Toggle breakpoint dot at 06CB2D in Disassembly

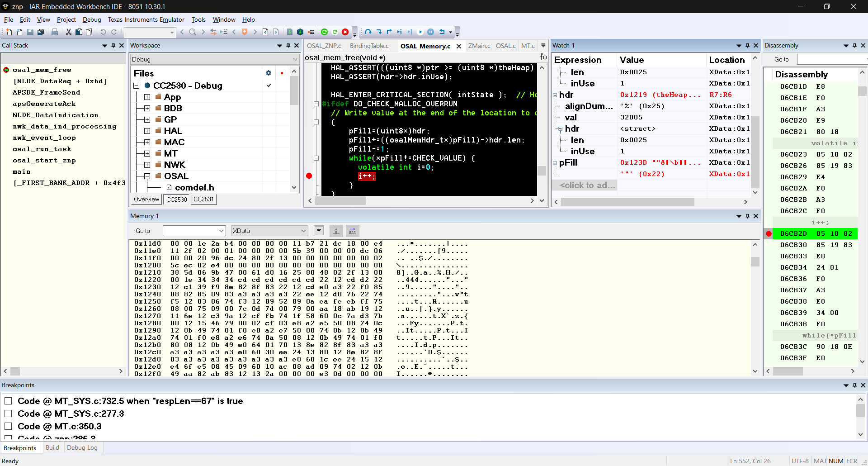tap(769, 233)
